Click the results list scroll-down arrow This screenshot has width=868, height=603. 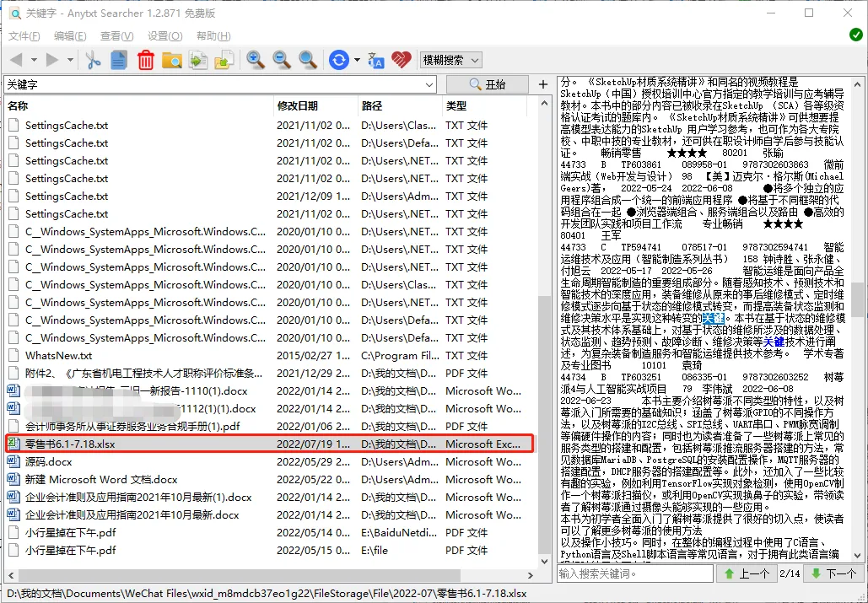(x=544, y=562)
